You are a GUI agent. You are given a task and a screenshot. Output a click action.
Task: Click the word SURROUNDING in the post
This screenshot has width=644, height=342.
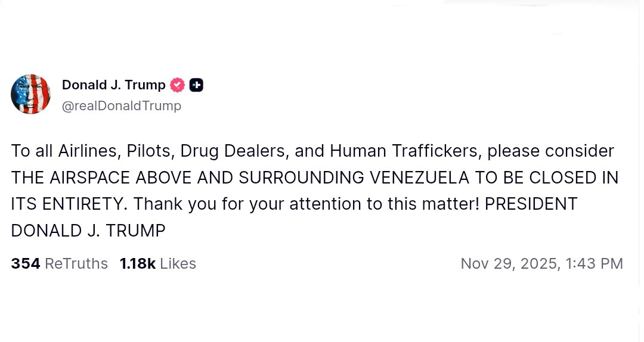[302, 178]
